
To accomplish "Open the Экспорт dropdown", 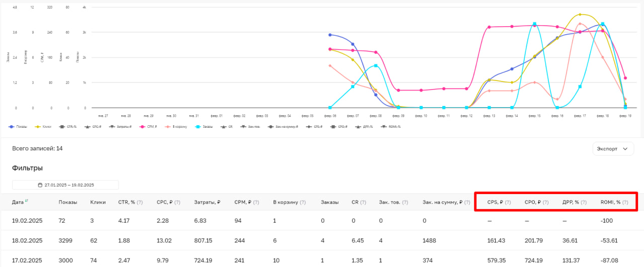I will coord(613,149).
